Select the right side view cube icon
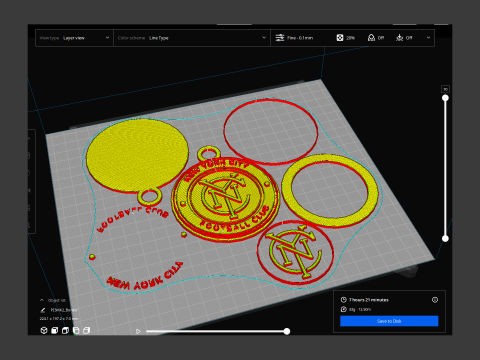Screen dimensions: 480x360 coord(87,330)
